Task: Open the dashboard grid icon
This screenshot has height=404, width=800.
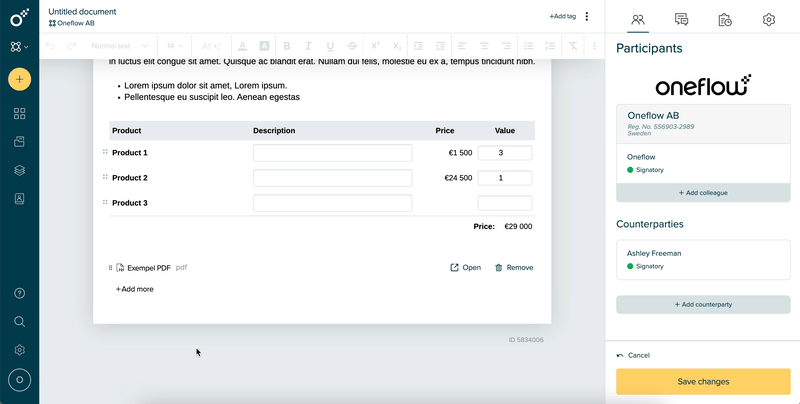Action: (19, 113)
